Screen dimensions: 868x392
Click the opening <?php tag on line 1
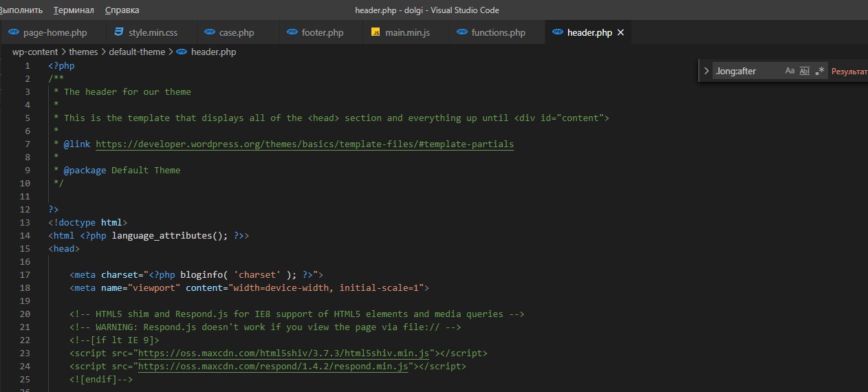[61, 66]
